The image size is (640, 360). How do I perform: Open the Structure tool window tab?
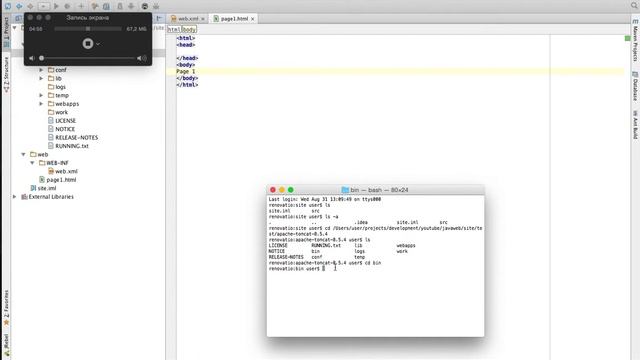point(6,74)
